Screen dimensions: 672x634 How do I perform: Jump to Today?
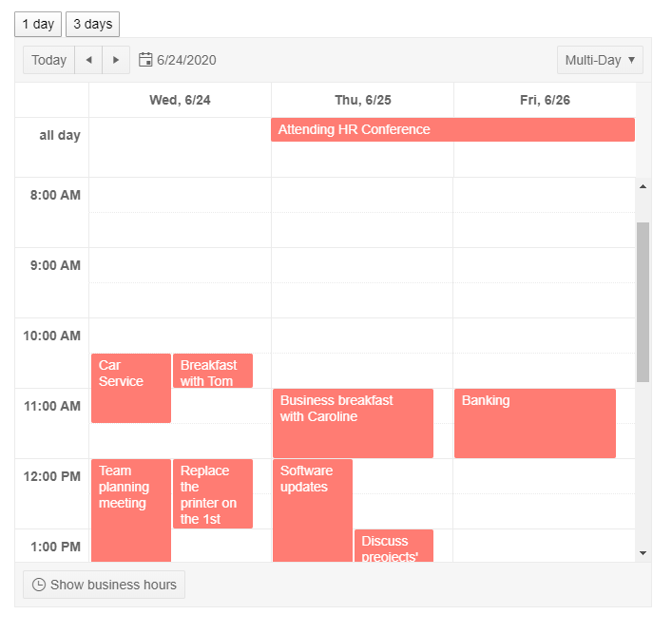pyautogui.click(x=48, y=60)
